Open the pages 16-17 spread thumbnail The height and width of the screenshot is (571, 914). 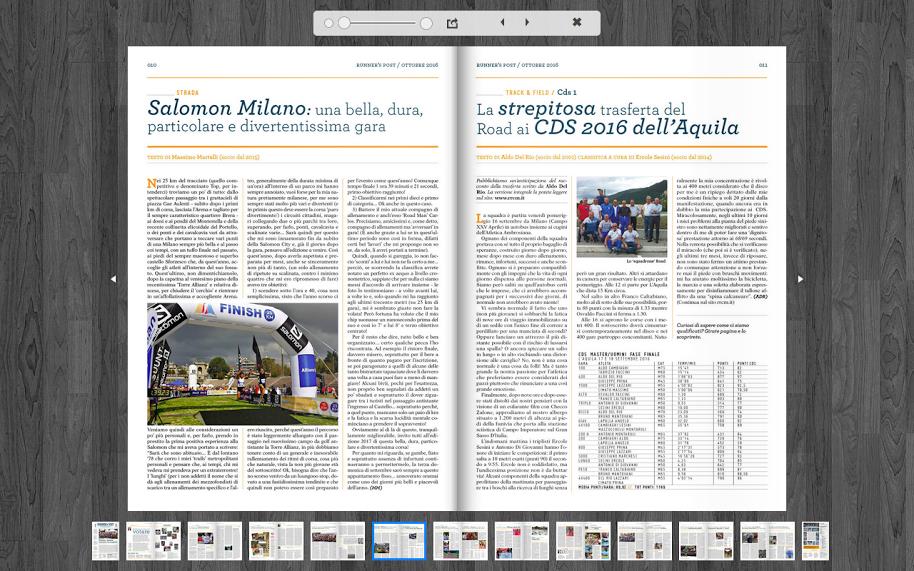(x=583, y=541)
